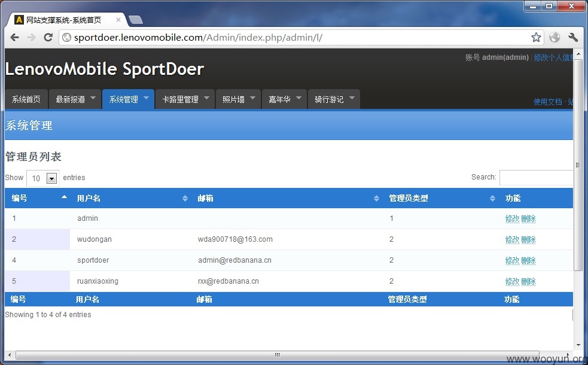
Task: Click the site globe icon in address bar
Action: coord(66,37)
